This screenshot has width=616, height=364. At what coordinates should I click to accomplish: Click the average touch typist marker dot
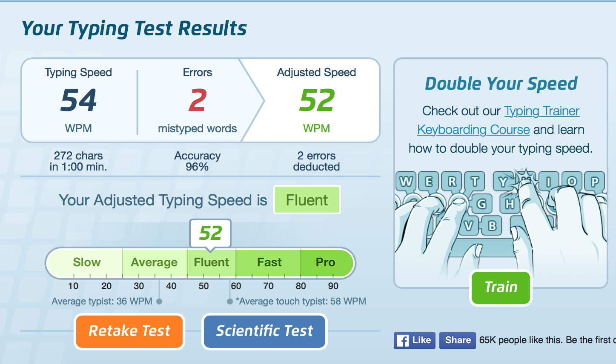click(x=230, y=301)
